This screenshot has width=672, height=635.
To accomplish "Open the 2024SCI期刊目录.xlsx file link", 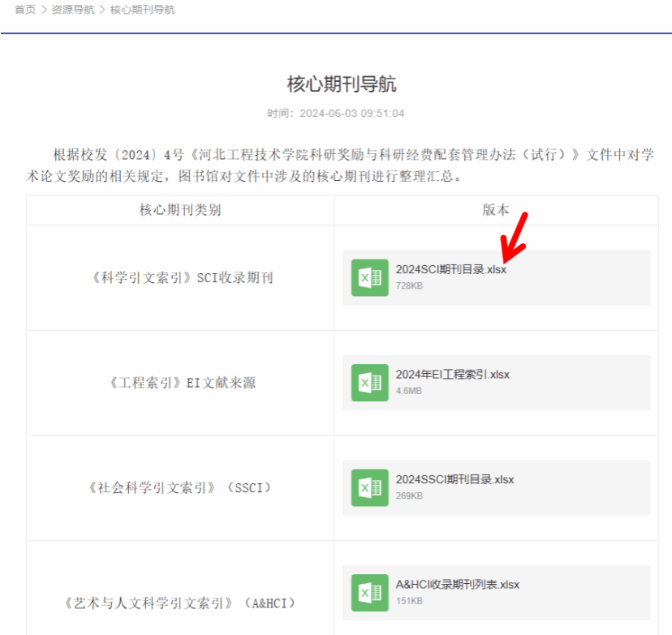I will click(451, 269).
